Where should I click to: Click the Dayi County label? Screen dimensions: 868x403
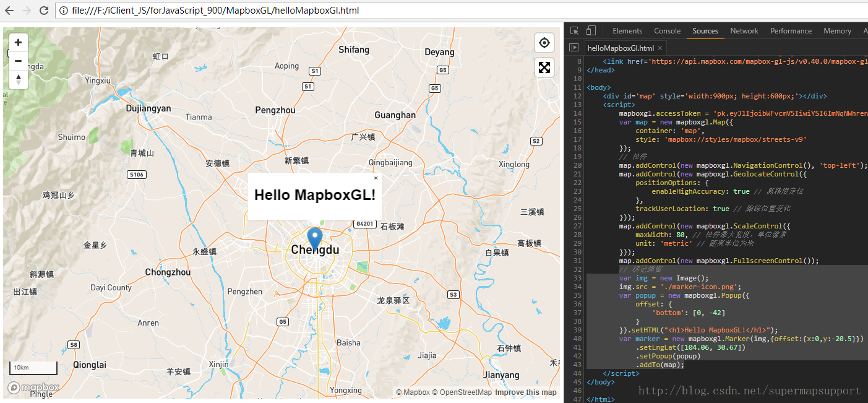click(111, 288)
